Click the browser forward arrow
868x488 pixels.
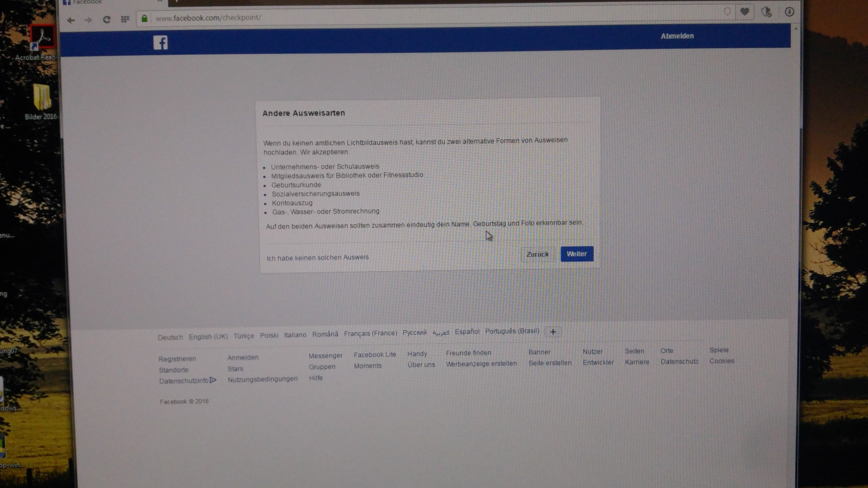click(88, 20)
